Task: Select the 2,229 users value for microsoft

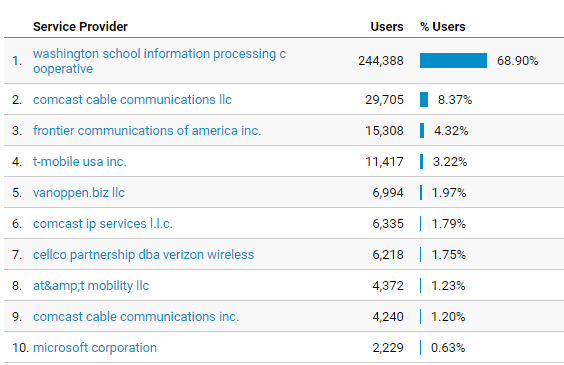Action: click(x=388, y=348)
